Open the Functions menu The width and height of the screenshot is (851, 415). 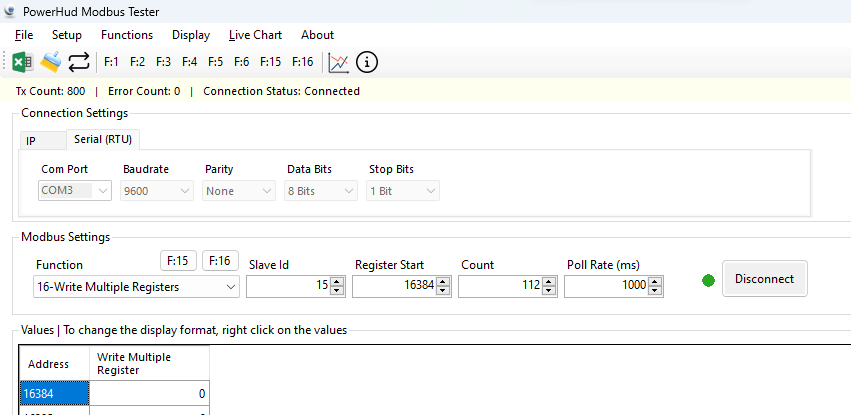click(x=127, y=35)
